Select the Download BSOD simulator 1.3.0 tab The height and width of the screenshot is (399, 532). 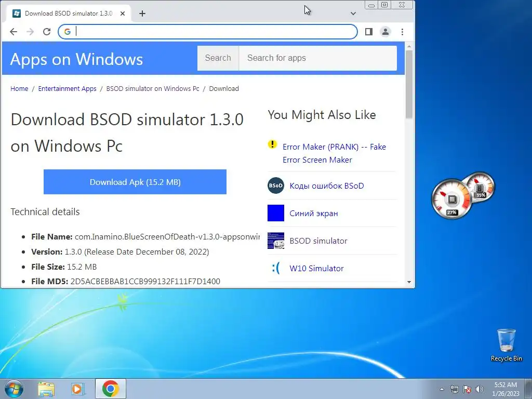(69, 14)
